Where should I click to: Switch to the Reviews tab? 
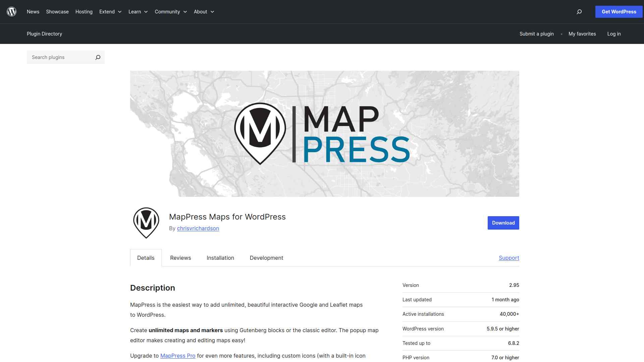[x=180, y=258]
